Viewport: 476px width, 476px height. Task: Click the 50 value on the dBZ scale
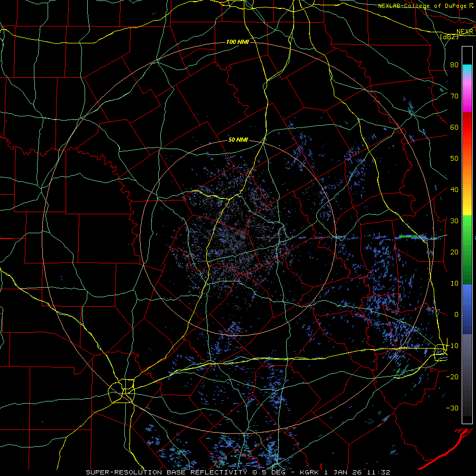point(454,159)
